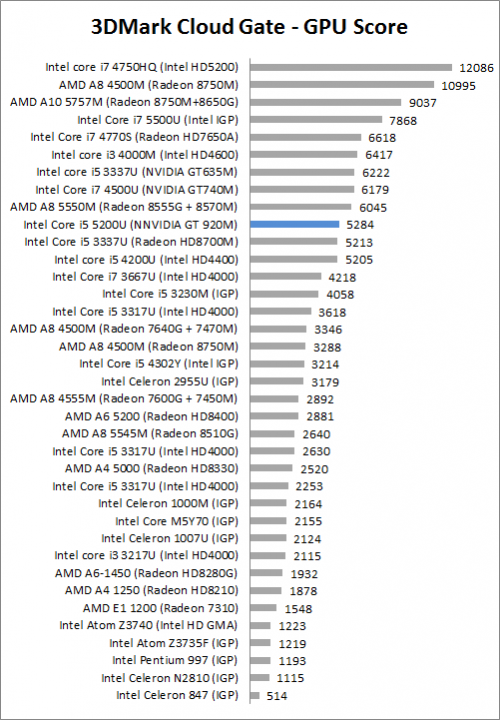
Task: Select the label Intel core i7 4750HQ (Intel HD5200)
Action: 142,68
